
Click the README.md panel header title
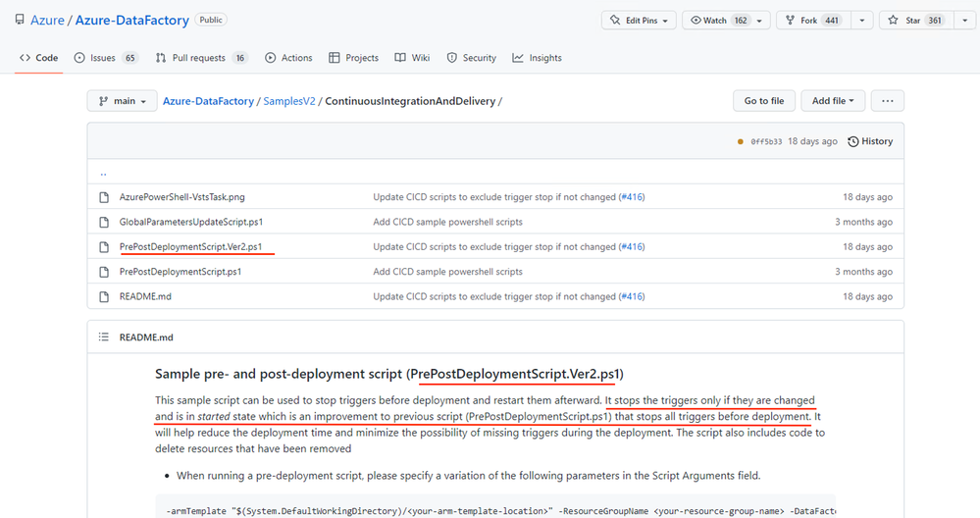tap(146, 337)
